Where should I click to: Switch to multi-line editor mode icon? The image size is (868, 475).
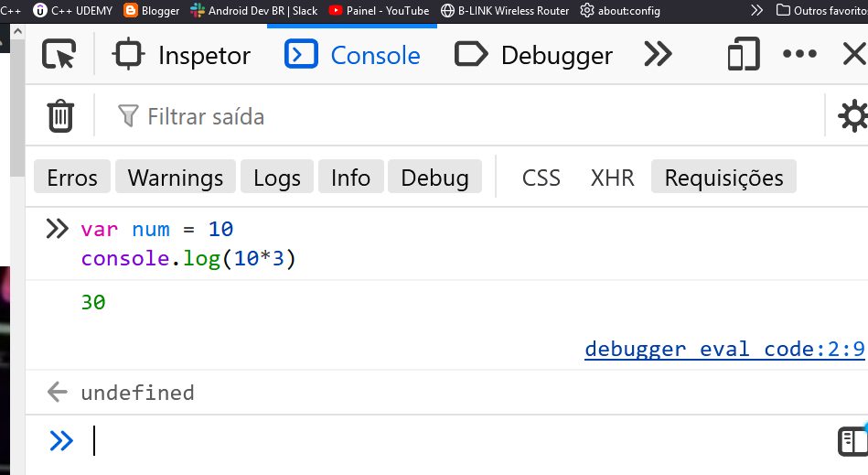pos(852,441)
